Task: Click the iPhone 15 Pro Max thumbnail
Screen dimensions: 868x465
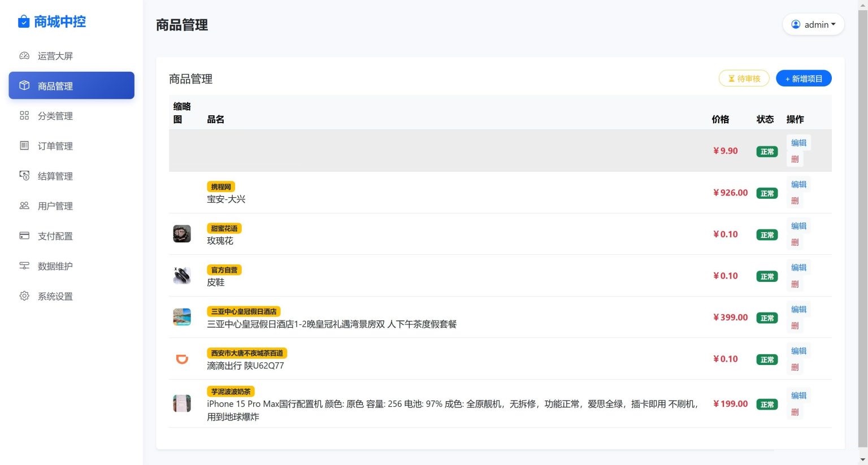Action: (182, 403)
